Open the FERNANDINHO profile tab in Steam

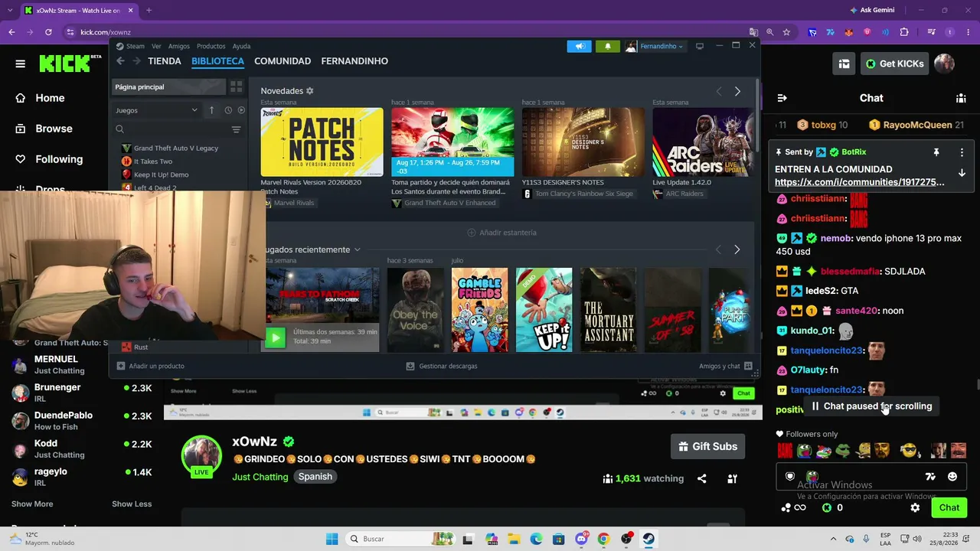(354, 61)
